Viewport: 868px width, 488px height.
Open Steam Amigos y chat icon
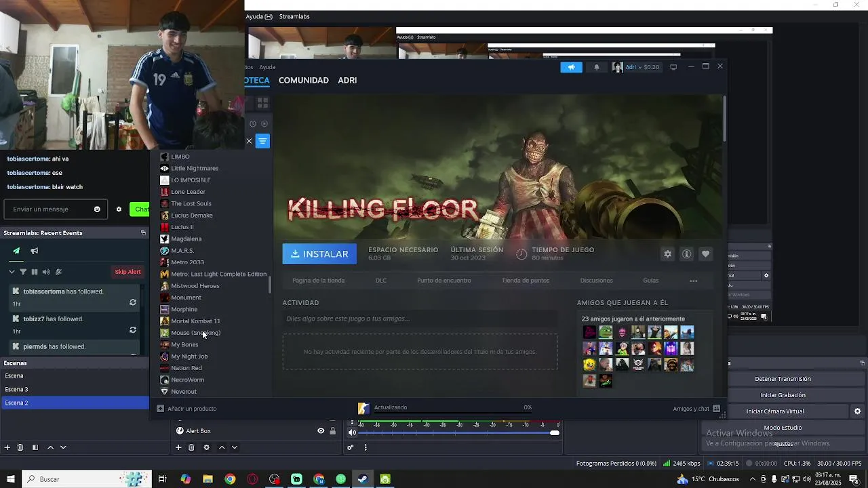coord(716,409)
